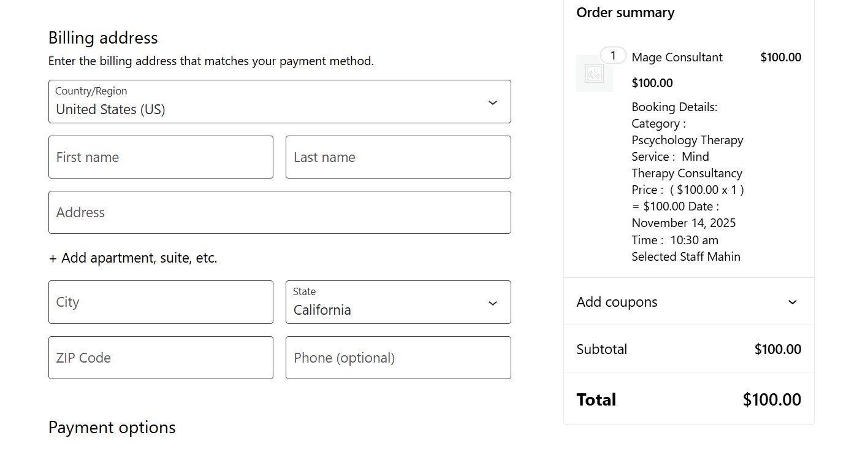The width and height of the screenshot is (868, 454).
Task: Click Add apartment, suite, etc. link
Action: [133, 258]
